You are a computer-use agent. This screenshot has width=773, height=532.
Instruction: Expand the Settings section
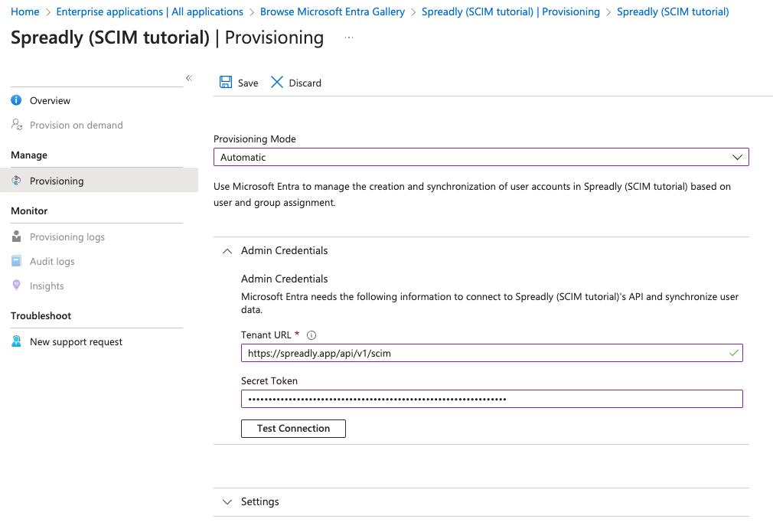tap(227, 501)
